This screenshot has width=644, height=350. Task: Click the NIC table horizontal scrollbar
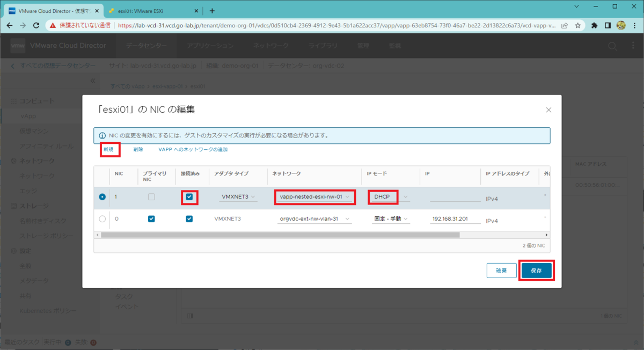tap(280, 235)
